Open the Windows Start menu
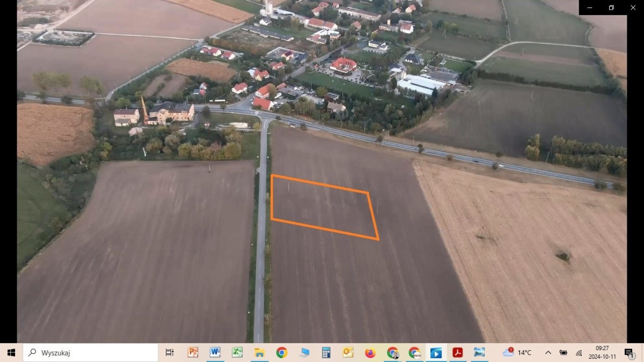 click(11, 352)
